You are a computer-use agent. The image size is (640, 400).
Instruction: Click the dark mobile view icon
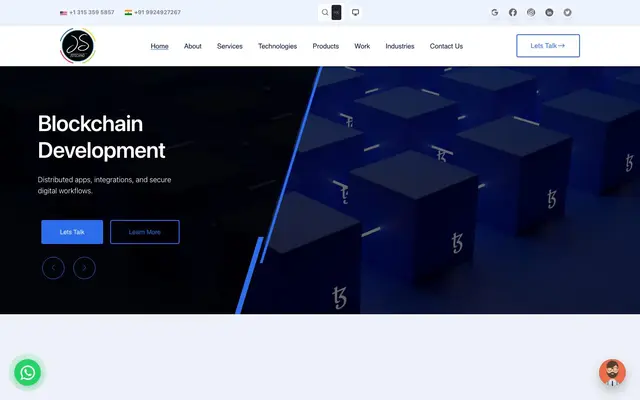tap(336, 13)
